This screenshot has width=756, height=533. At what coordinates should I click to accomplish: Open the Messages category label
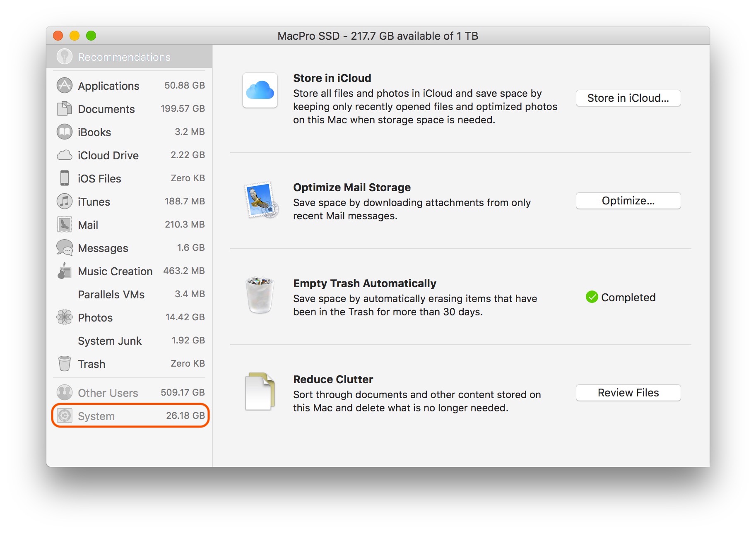[103, 248]
